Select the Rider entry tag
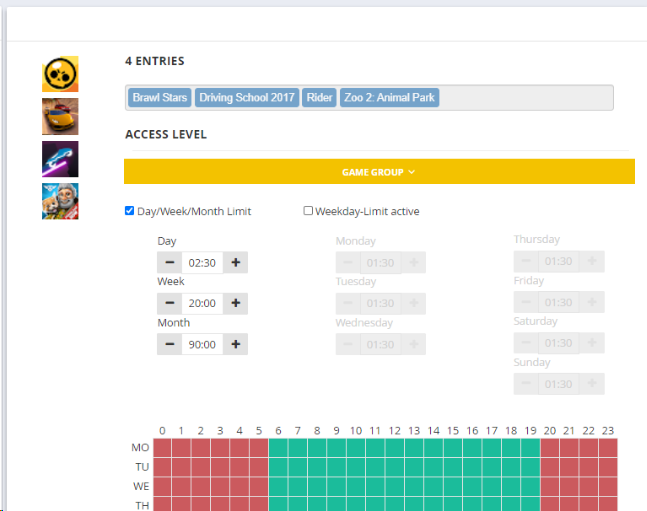 320,98
